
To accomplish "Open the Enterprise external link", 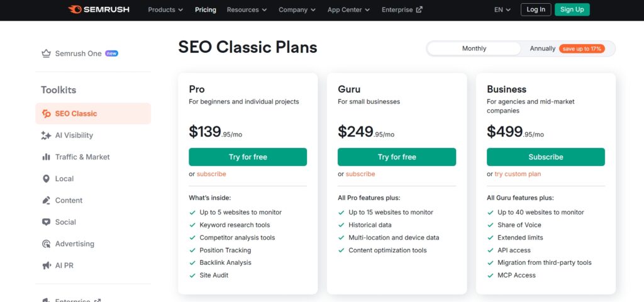I will coord(402,9).
